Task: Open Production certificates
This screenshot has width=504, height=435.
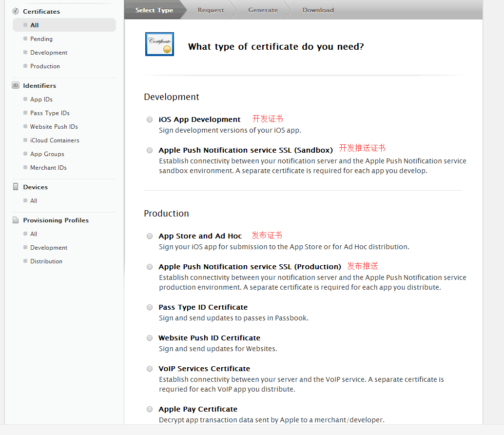Action: (x=45, y=66)
